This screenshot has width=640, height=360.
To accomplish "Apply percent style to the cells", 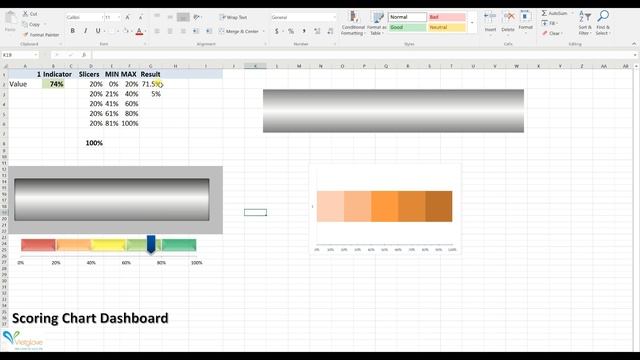I will click(291, 31).
